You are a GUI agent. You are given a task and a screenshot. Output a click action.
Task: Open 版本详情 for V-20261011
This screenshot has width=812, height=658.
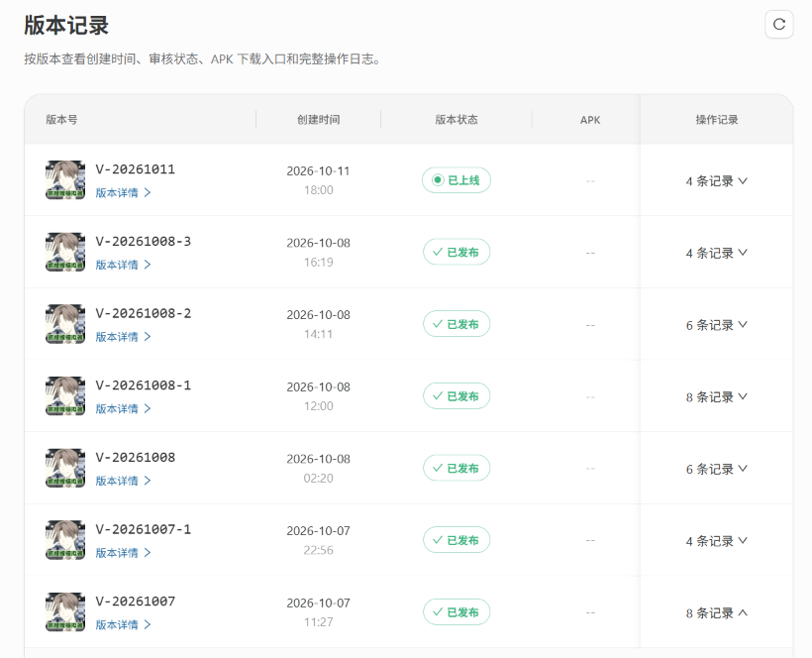coord(123,192)
